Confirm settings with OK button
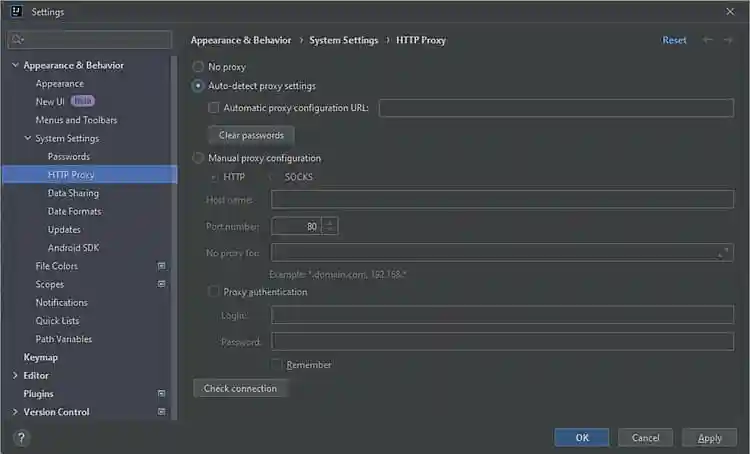 tap(582, 438)
